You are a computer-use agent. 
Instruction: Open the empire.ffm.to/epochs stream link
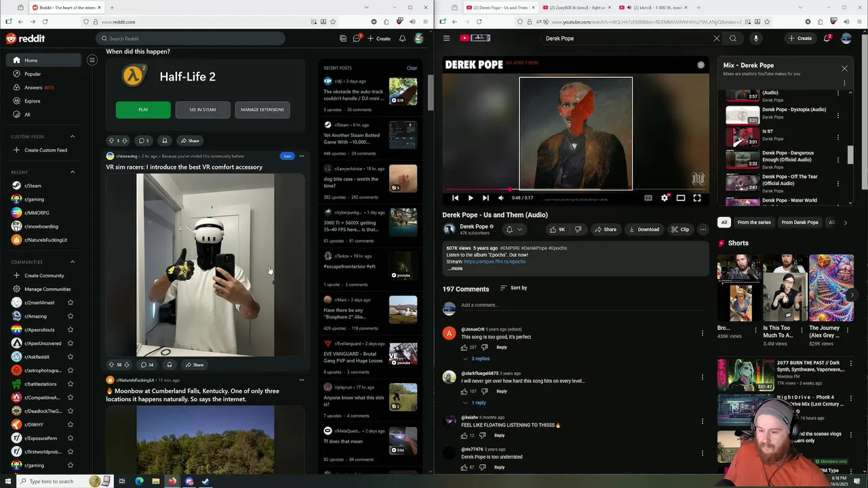tap(495, 262)
